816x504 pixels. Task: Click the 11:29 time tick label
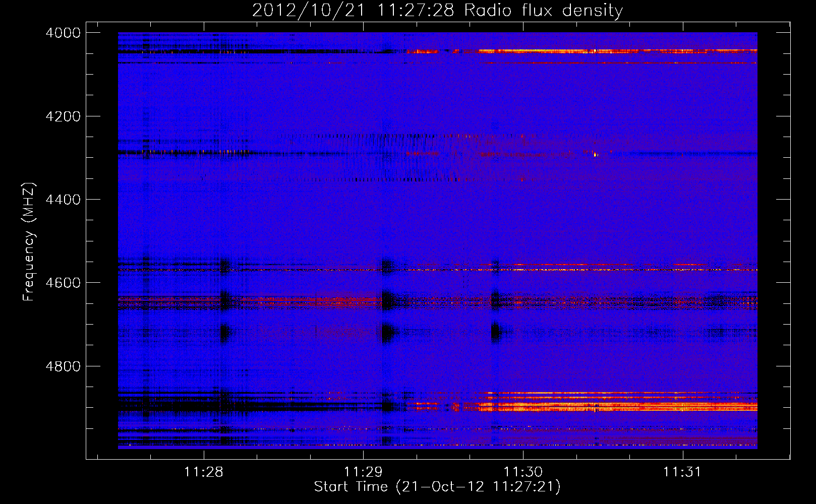click(363, 472)
